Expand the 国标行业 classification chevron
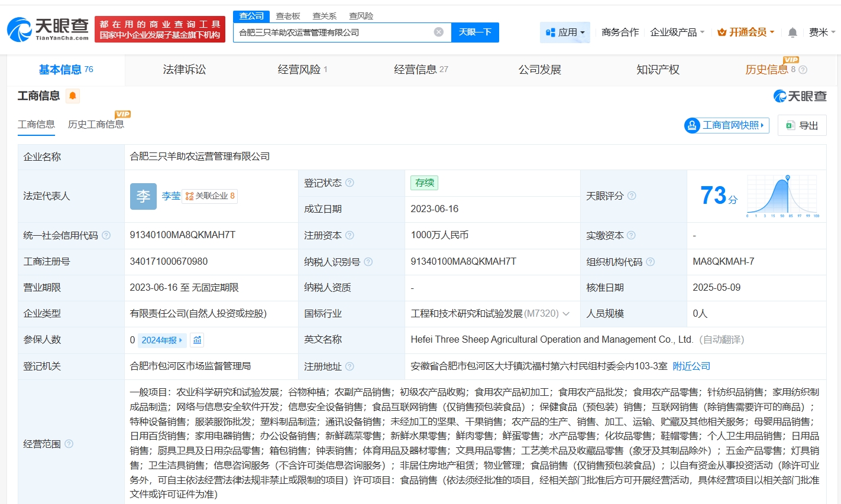 tap(566, 314)
